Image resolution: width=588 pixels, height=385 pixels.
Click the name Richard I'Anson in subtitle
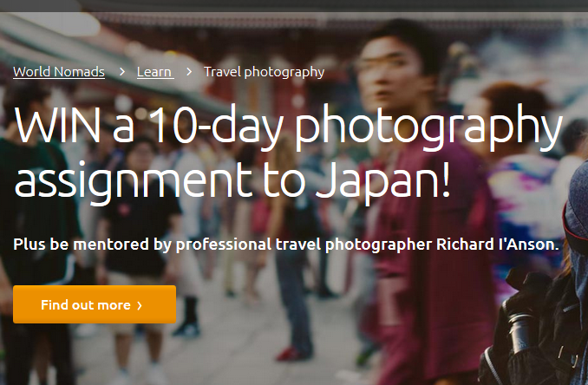click(x=505, y=245)
